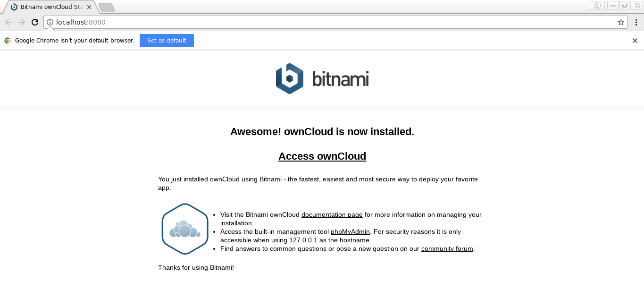Image resolution: width=644 pixels, height=282 pixels.
Task: Focus the address bar showing localhost:8080
Action: click(x=330, y=22)
